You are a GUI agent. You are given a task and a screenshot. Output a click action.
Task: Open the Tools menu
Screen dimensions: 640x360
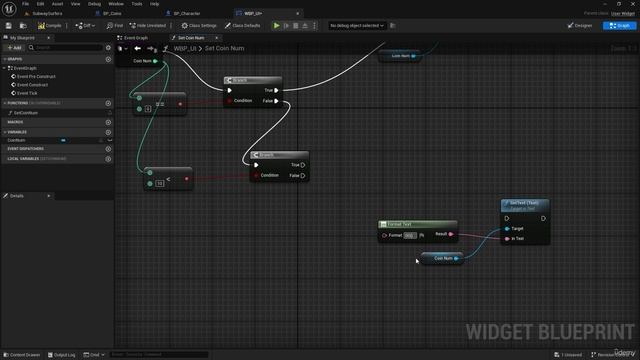pos(137,4)
